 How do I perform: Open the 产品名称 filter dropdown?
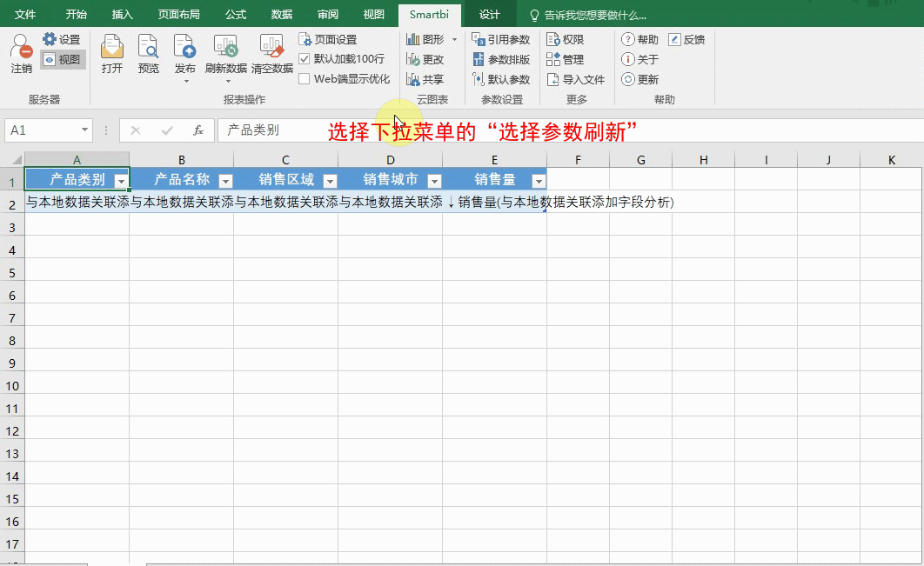[x=225, y=181]
